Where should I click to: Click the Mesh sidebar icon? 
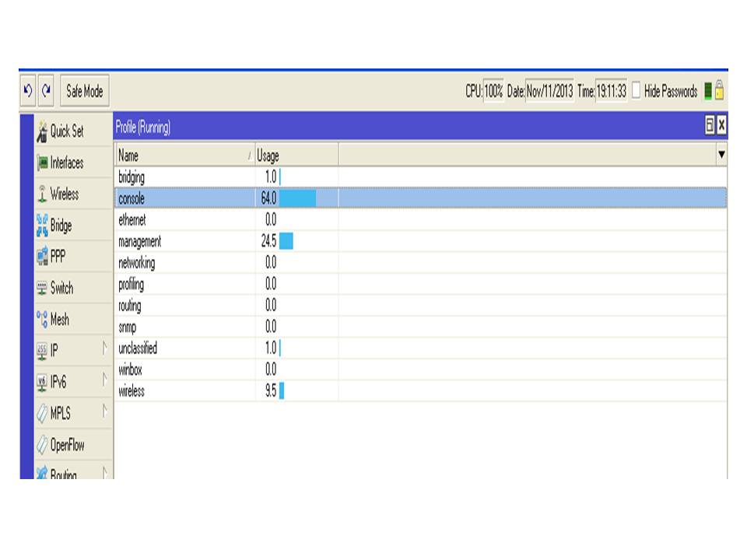point(42,319)
